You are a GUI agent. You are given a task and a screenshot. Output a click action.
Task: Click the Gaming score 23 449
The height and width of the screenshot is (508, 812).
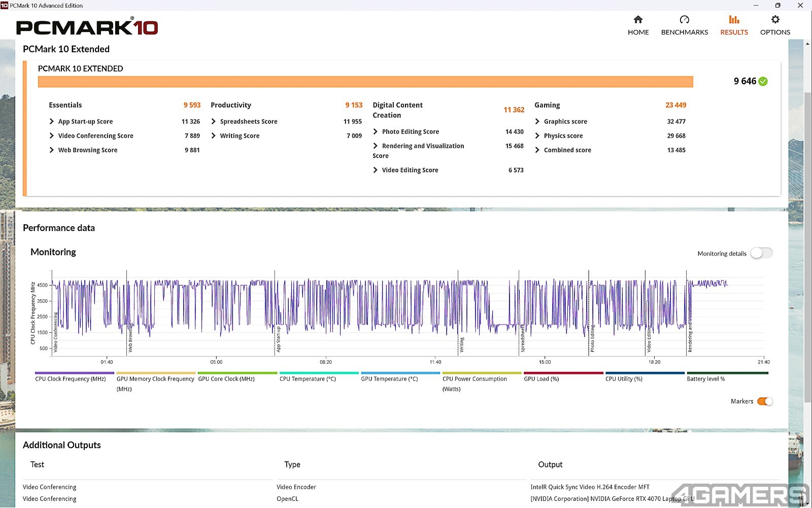point(675,105)
